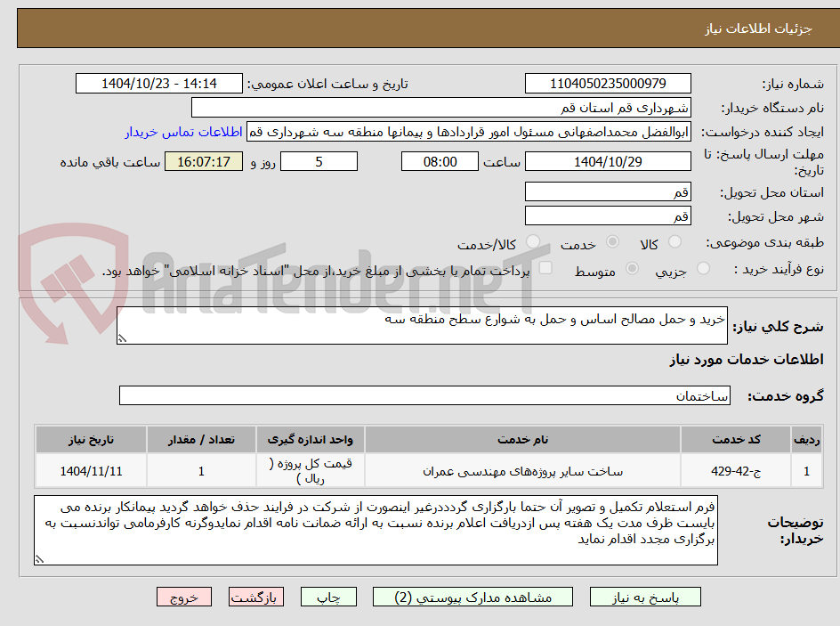Screen dimensions: 840x626
Task: Toggle the اسناد خزانه اسلامی payment checkbox
Action: (545, 268)
